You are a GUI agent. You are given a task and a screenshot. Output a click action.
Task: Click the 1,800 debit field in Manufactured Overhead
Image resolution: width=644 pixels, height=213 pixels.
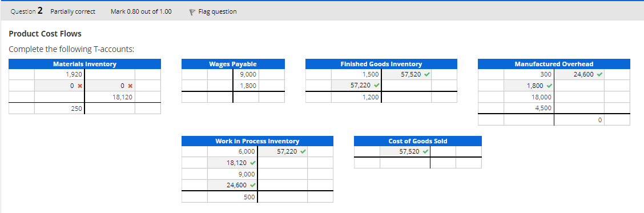[x=529, y=86]
